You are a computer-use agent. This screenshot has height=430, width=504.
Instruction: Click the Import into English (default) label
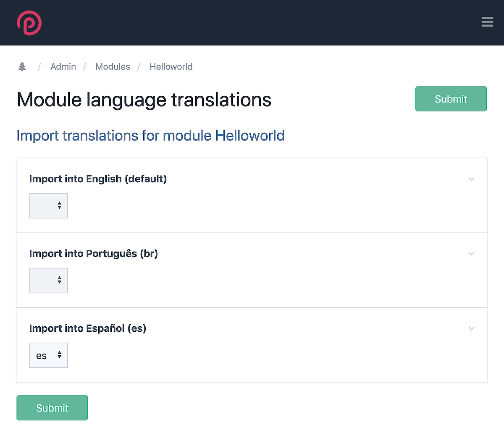coord(98,179)
